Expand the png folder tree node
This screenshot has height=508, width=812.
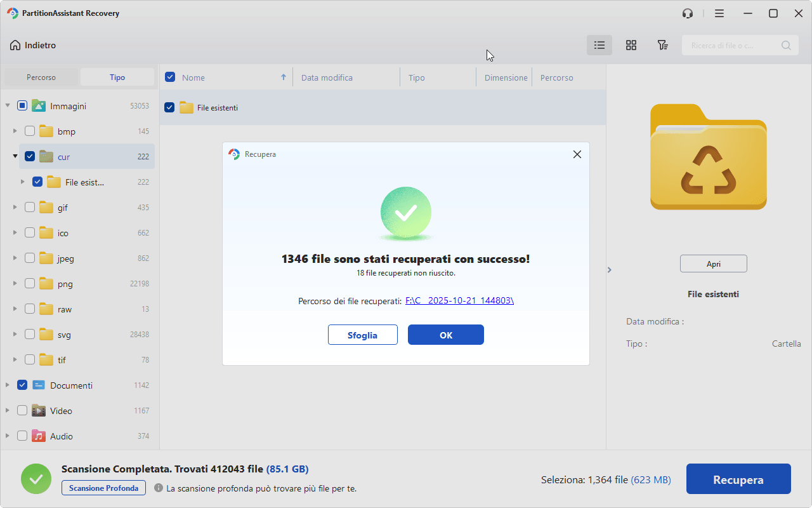coord(15,284)
